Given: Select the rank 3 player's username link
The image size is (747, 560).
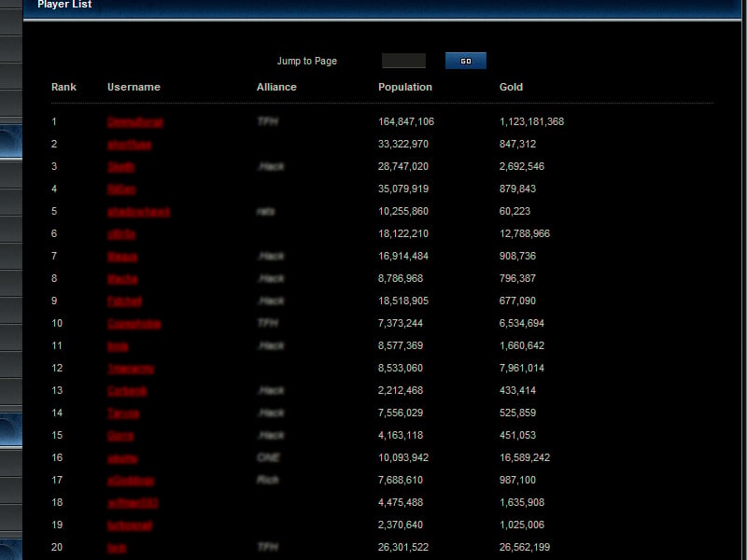Looking at the screenshot, I should point(121,167).
